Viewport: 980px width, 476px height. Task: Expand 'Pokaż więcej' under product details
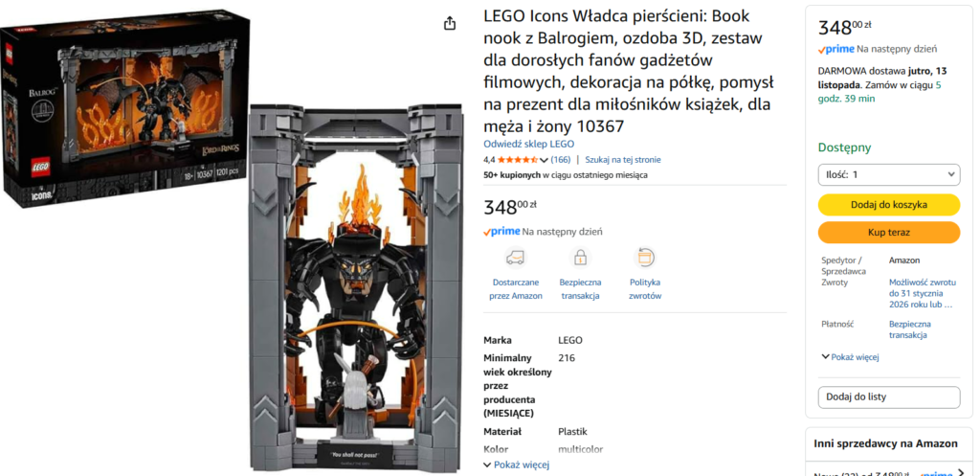[x=517, y=465]
